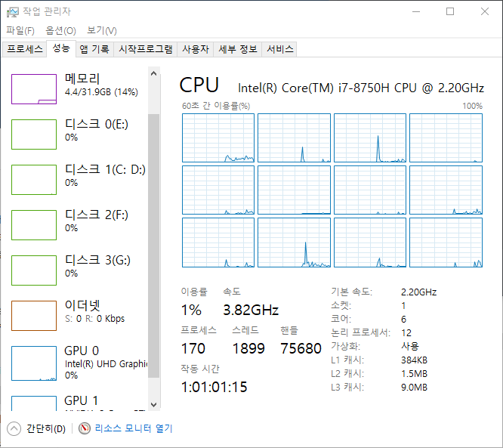Select the 메모리 usage graph thumbnail

click(34, 89)
